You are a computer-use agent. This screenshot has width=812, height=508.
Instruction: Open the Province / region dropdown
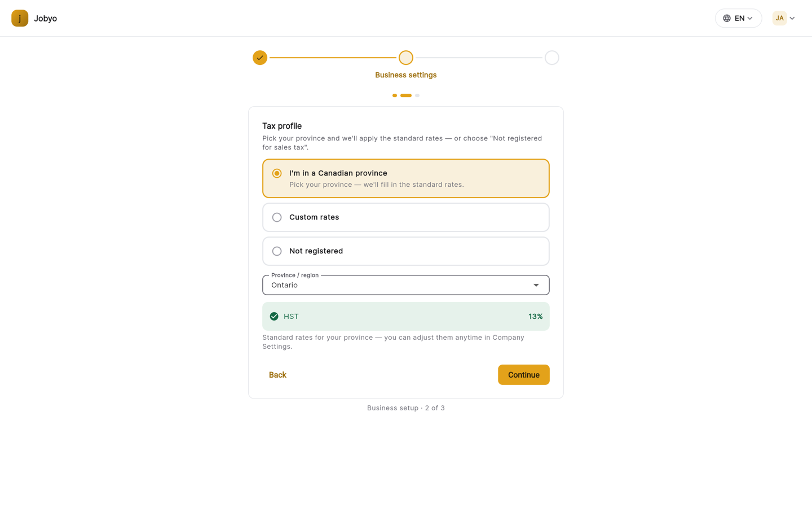(x=406, y=285)
